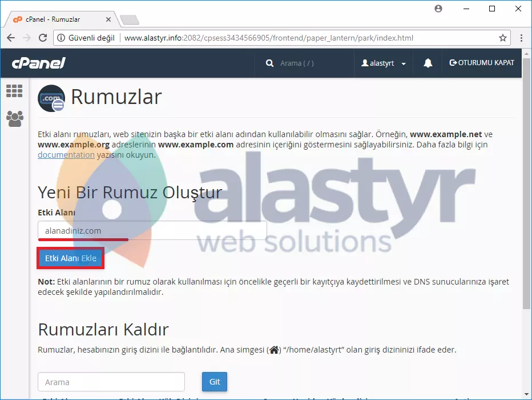Click the address bar URL
The image size is (532, 400).
click(269, 38)
